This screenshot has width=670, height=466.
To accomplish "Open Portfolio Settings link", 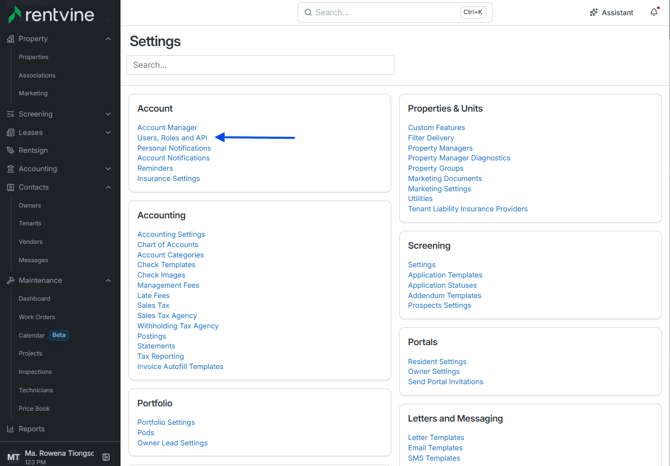I will 166,422.
